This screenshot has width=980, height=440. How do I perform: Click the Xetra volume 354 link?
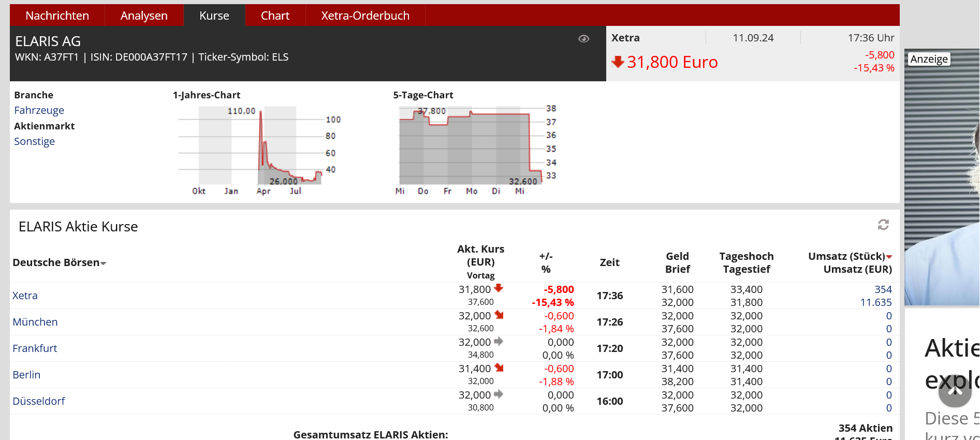[x=883, y=289]
